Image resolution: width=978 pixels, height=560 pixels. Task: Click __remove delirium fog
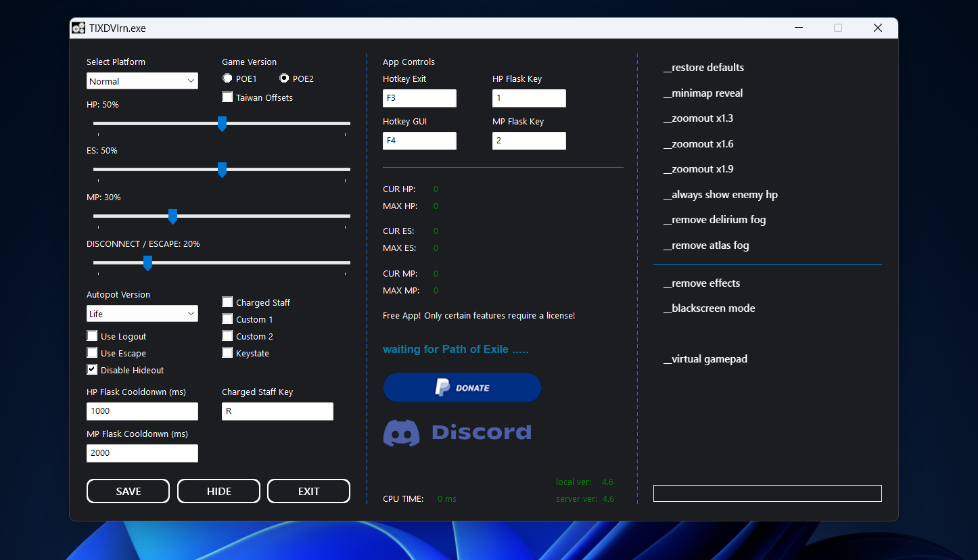pos(714,220)
